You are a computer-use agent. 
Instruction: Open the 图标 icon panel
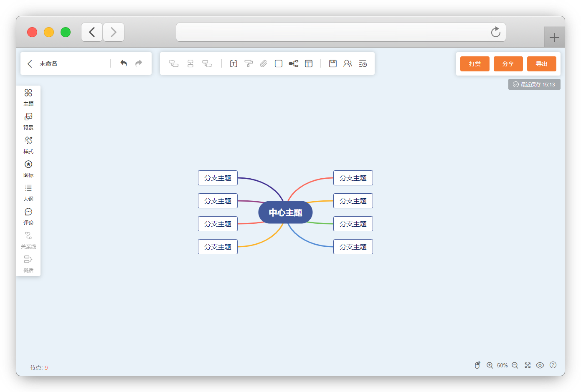28,169
